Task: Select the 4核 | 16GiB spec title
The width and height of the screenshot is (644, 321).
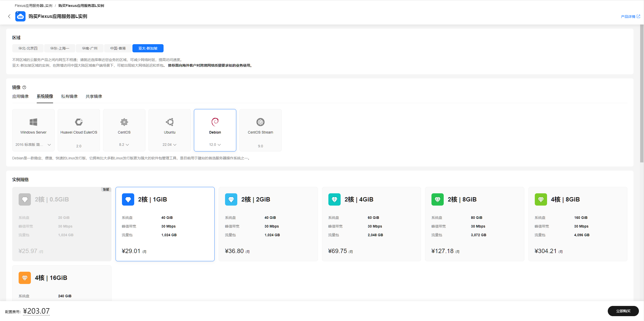Action: [51, 278]
